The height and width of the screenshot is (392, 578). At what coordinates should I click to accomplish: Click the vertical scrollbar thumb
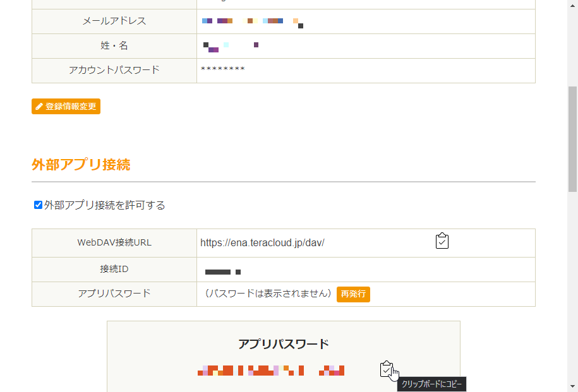pyautogui.click(x=572, y=140)
